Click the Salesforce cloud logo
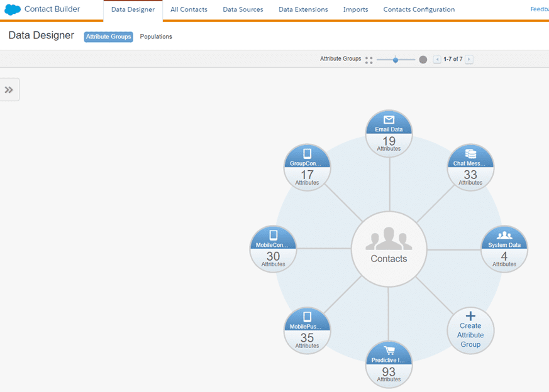 point(13,10)
